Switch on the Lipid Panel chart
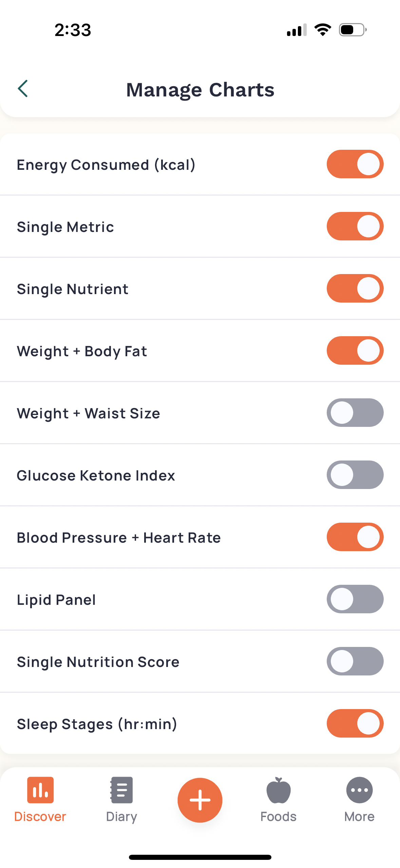 pos(355,599)
